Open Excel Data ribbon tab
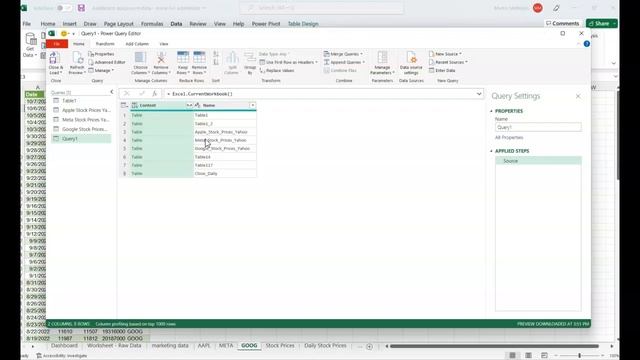 click(x=176, y=24)
